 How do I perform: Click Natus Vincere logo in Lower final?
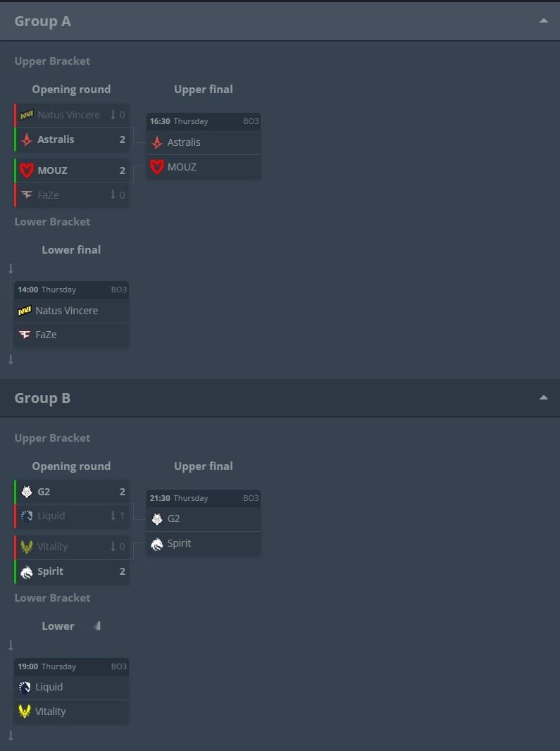pyautogui.click(x=25, y=311)
